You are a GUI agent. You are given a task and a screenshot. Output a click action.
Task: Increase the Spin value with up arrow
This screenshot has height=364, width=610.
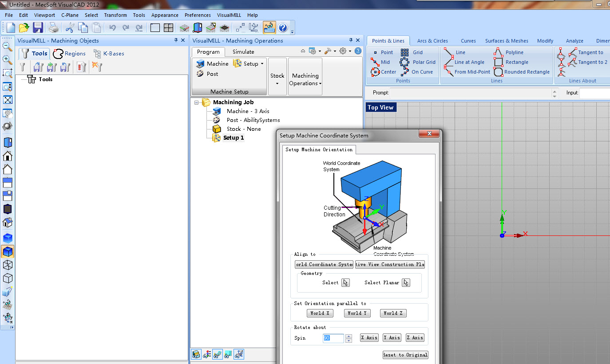click(349, 336)
